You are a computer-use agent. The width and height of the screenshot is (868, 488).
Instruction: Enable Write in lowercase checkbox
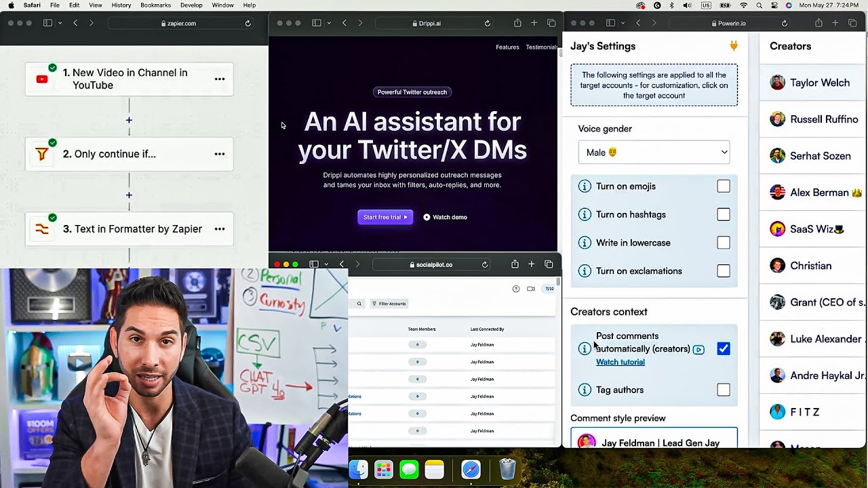coord(724,243)
